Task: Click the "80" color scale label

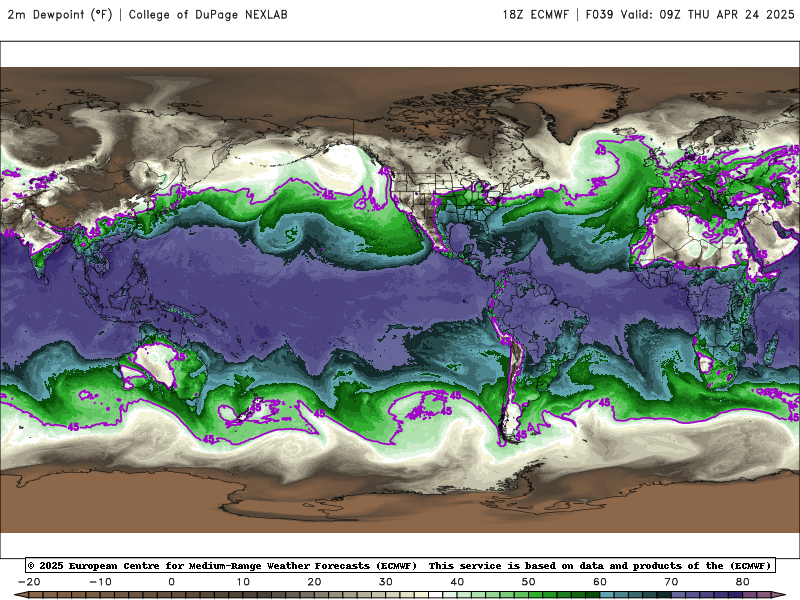Action: (743, 582)
